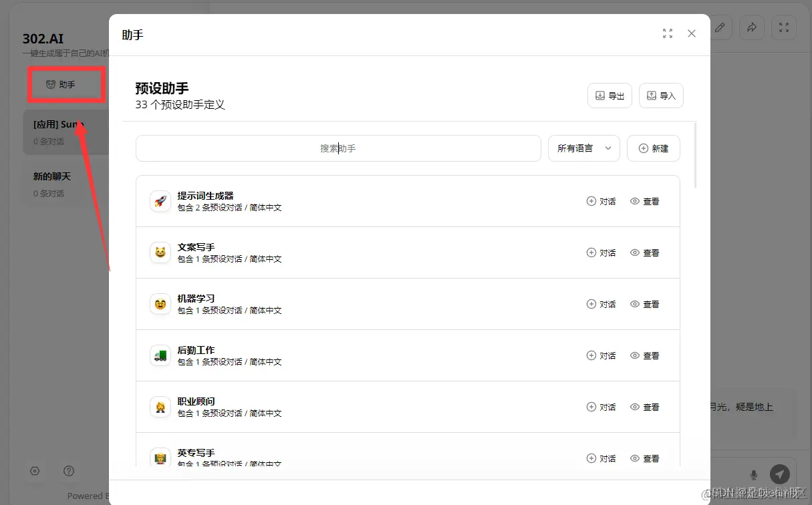Create a new assistant with 新建

point(653,148)
